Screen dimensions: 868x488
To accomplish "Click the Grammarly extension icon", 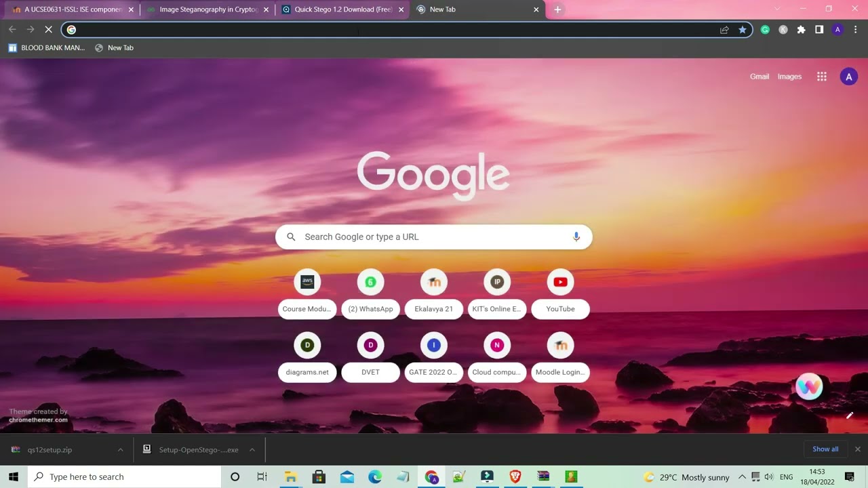I will click(x=765, y=30).
